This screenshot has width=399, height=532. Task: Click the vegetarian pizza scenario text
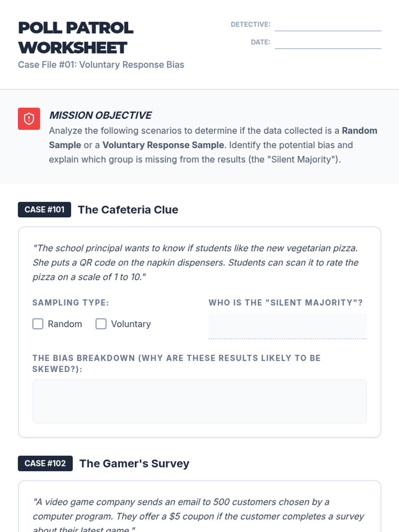click(x=196, y=262)
